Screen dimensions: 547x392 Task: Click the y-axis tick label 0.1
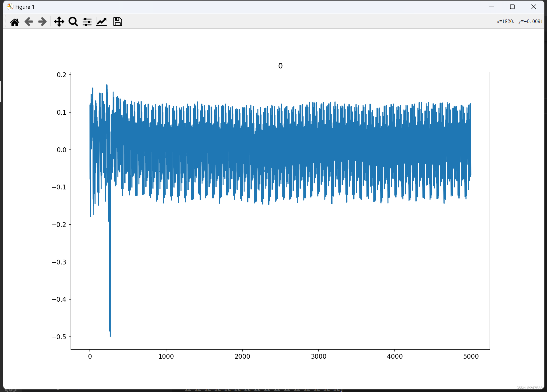pyautogui.click(x=62, y=112)
